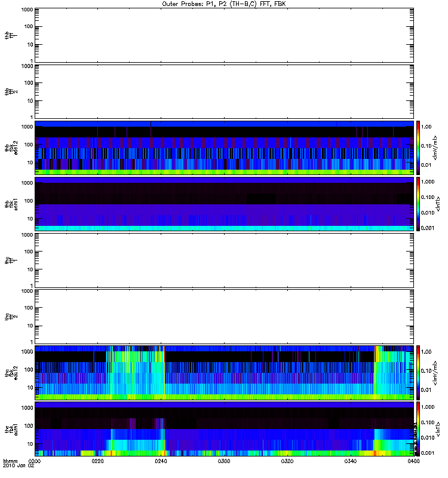This screenshot has height=478, width=448.
Task: Click the 0.01 value on thb edc12 color bar
Action: click(x=426, y=165)
